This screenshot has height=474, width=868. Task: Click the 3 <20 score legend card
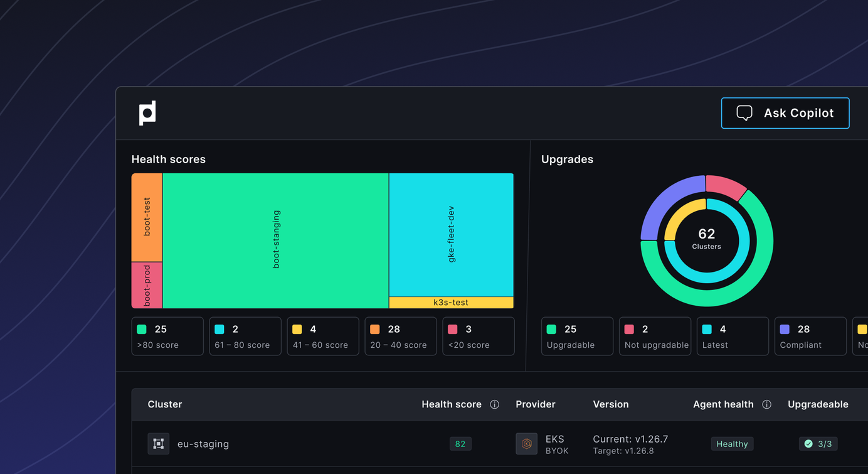click(x=479, y=337)
